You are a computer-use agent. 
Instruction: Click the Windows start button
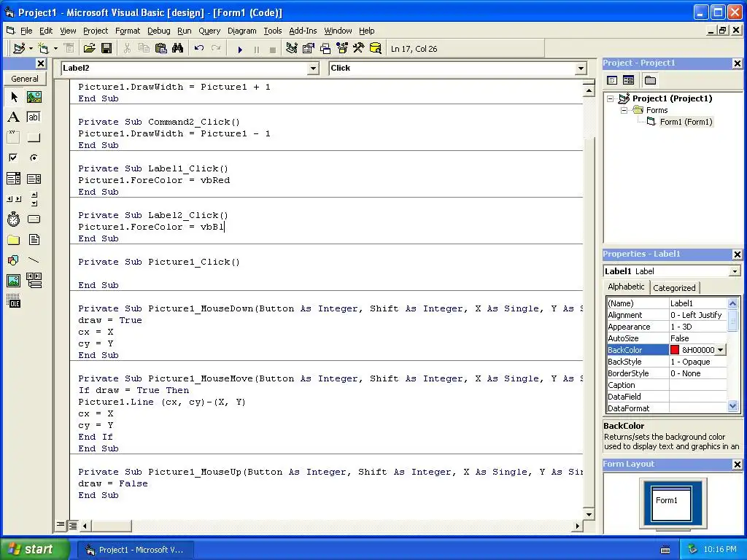coord(35,550)
